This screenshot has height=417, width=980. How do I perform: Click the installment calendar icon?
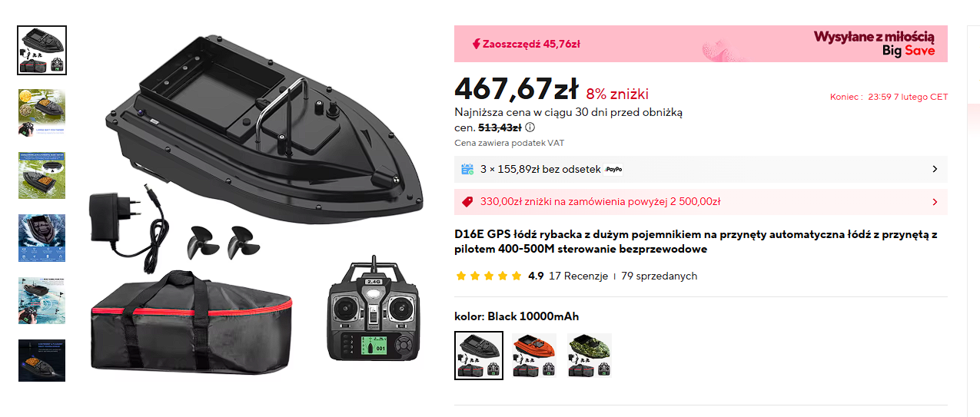[467, 169]
